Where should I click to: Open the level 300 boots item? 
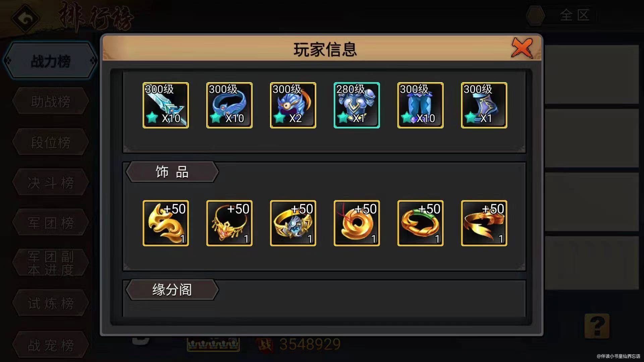pos(484,105)
